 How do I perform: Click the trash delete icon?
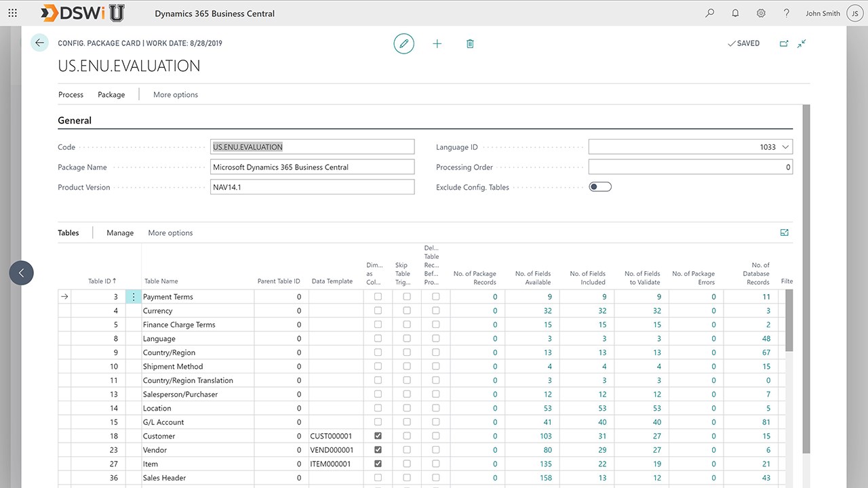click(x=470, y=43)
